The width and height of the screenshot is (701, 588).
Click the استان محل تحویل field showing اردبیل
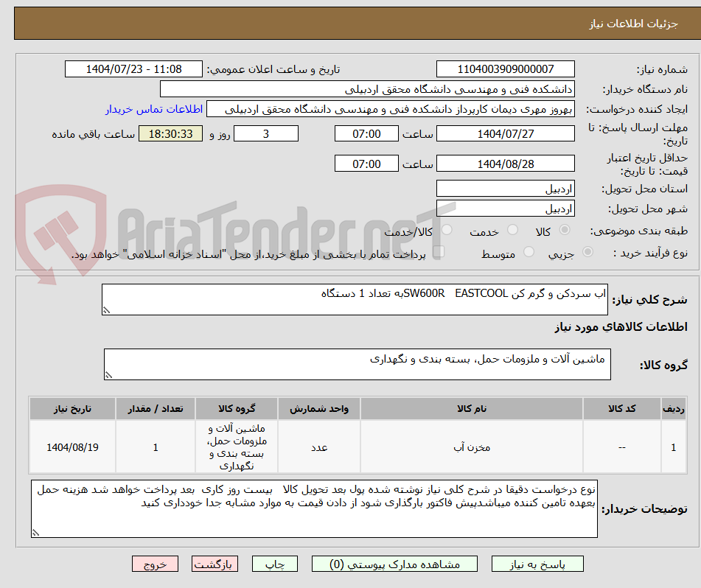[x=506, y=188]
